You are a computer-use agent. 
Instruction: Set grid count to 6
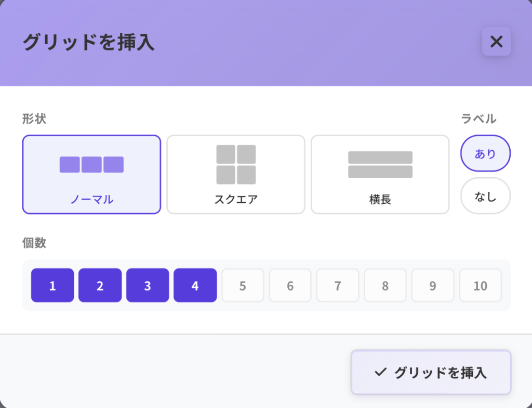pos(290,285)
